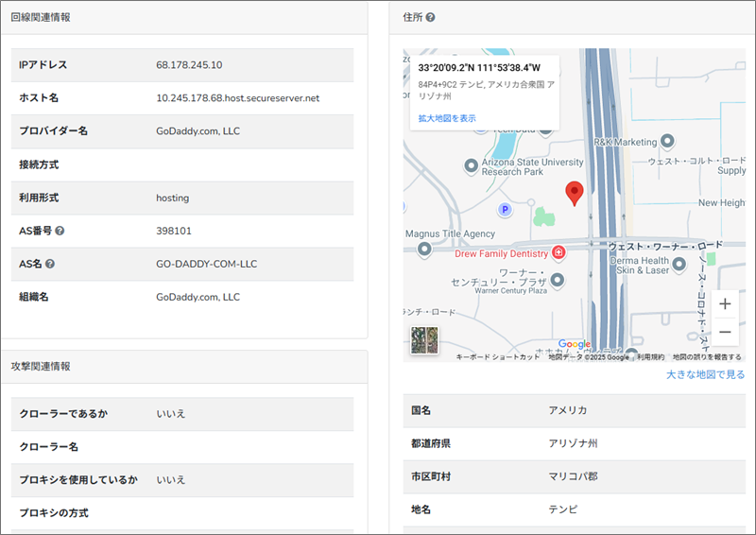Click 利用形式 value hosting

173,198
